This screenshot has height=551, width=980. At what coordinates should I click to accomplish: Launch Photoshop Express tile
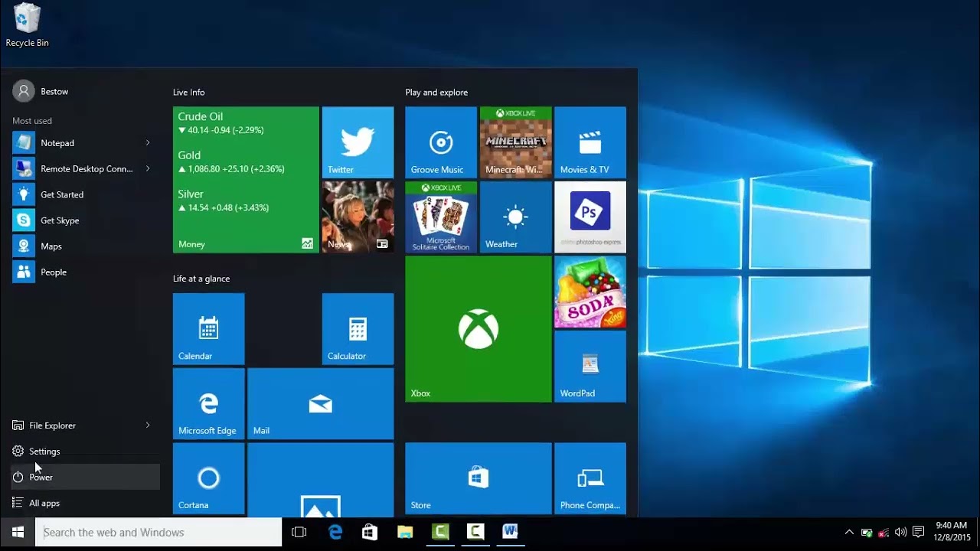coord(590,217)
